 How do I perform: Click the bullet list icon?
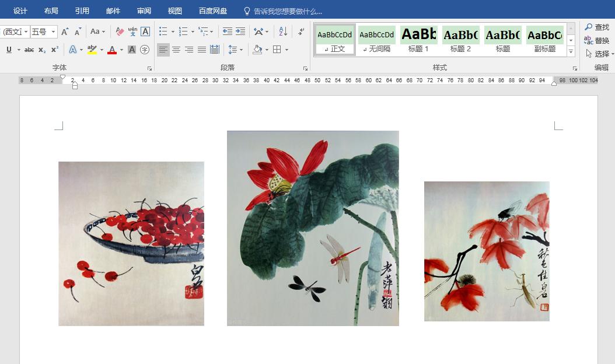point(163,32)
